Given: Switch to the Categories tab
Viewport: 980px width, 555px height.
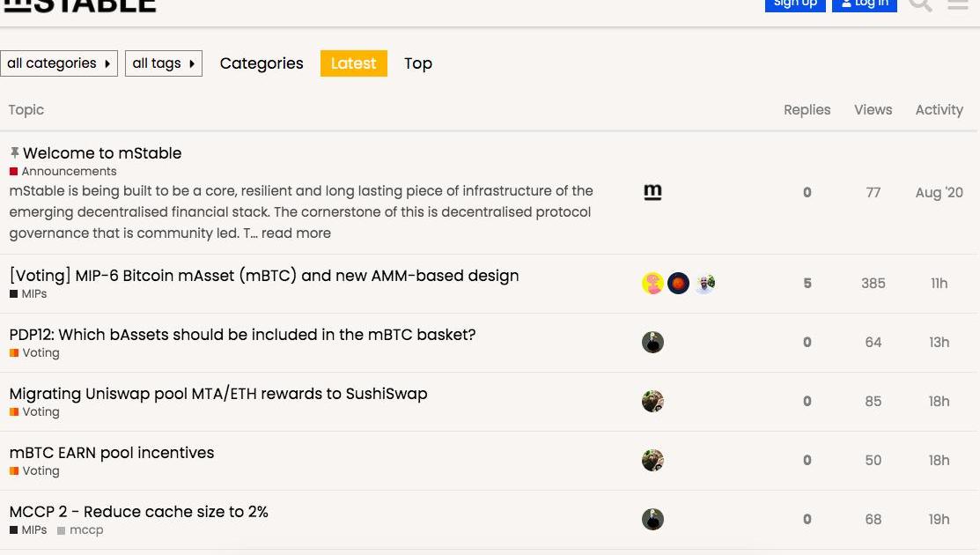Looking at the screenshot, I should [262, 63].
